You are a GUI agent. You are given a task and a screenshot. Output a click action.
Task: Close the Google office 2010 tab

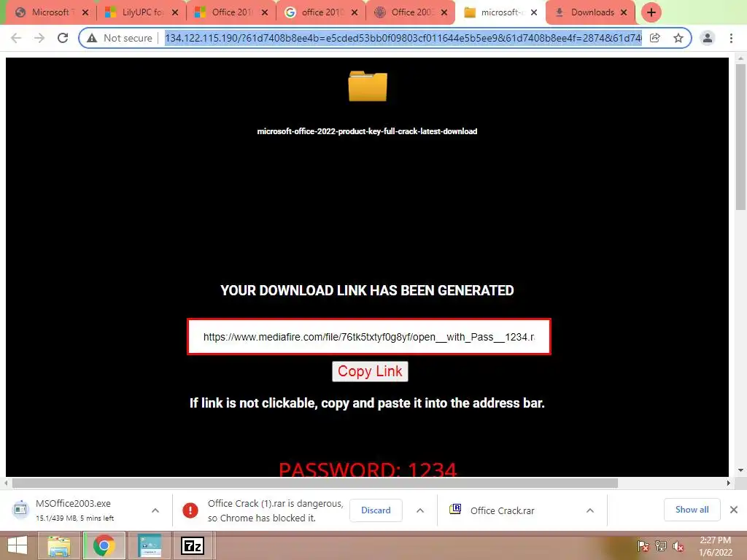click(355, 12)
